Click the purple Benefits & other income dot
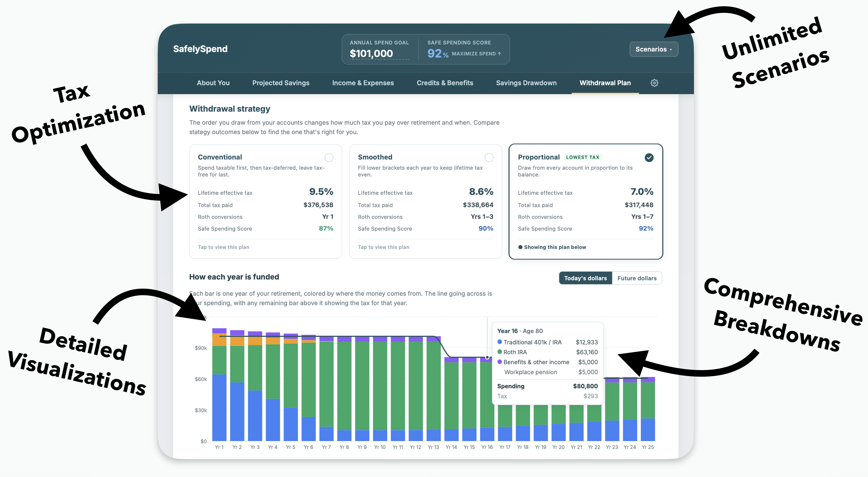 (x=500, y=362)
